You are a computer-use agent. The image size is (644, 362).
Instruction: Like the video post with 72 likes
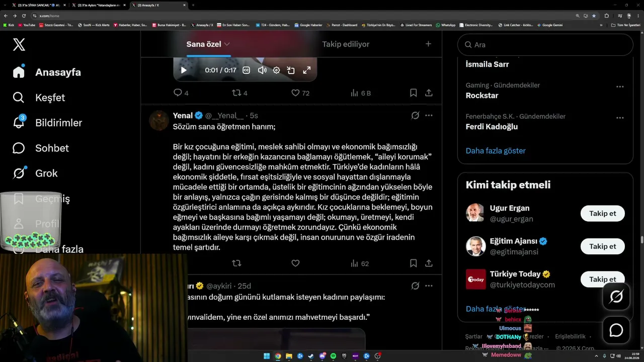(x=300, y=93)
